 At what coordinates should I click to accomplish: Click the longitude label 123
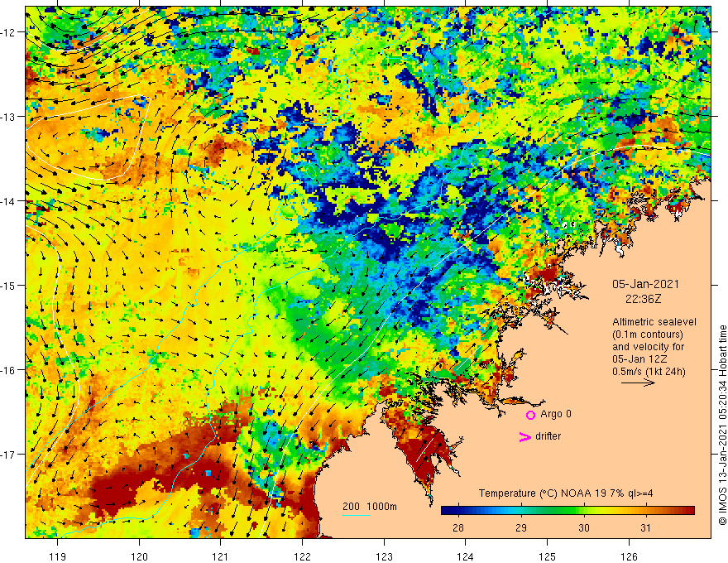pyautogui.click(x=384, y=556)
